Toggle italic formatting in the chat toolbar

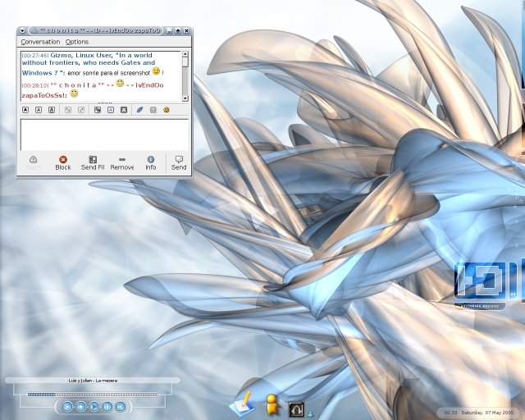(x=39, y=110)
